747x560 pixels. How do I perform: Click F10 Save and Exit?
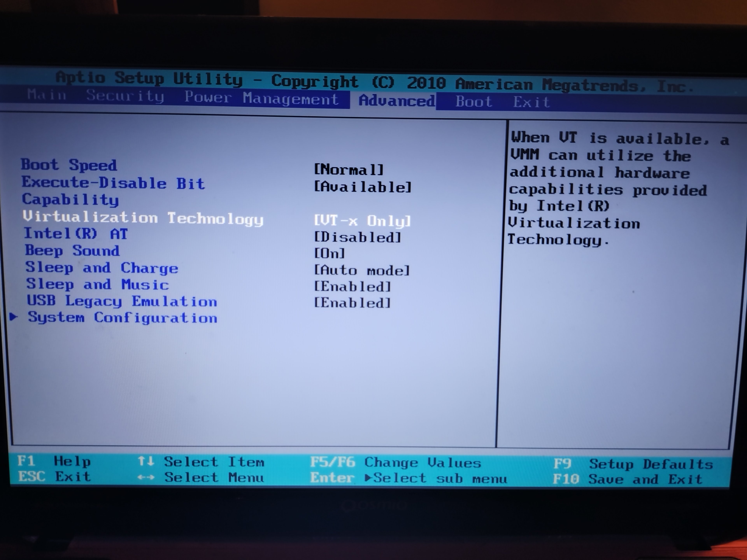627,479
